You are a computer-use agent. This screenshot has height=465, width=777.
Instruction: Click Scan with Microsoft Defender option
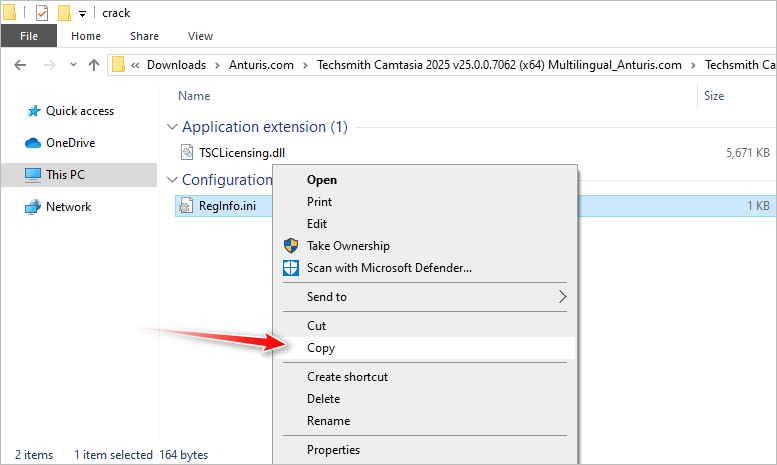pyautogui.click(x=389, y=268)
